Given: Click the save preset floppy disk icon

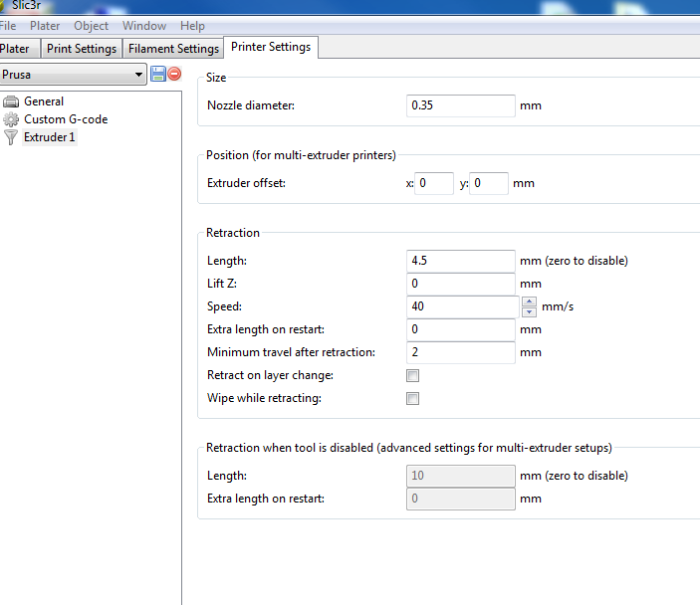Looking at the screenshot, I should tap(158, 74).
